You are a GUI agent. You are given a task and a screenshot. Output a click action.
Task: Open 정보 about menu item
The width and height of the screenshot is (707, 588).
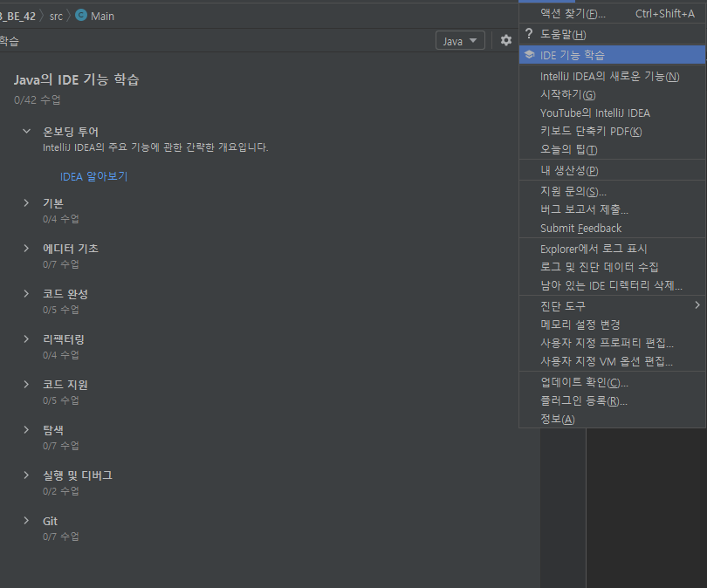(x=613, y=419)
